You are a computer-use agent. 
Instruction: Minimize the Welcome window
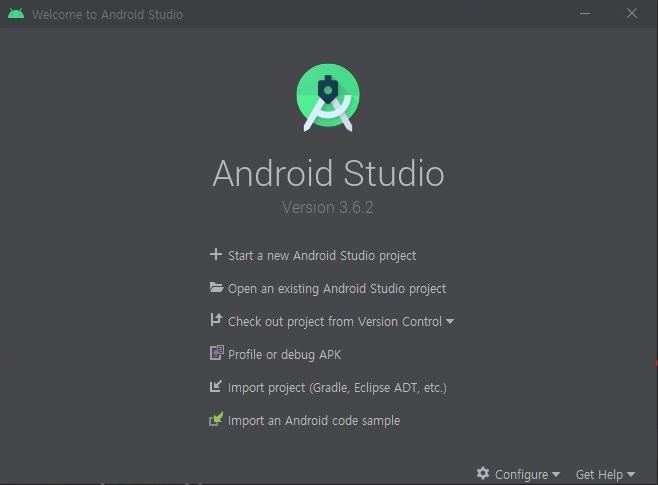(585, 13)
